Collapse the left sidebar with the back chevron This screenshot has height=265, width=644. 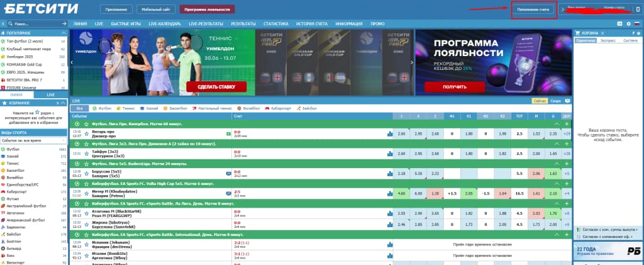coord(3,24)
